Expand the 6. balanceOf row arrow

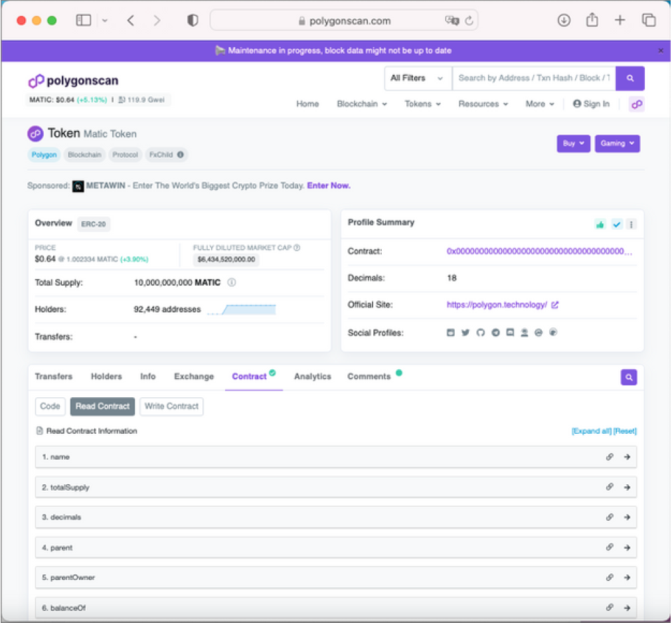click(627, 608)
